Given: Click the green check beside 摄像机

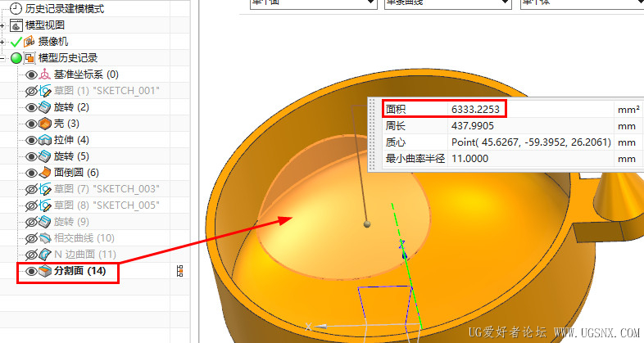Looking at the screenshot, I should point(16,42).
